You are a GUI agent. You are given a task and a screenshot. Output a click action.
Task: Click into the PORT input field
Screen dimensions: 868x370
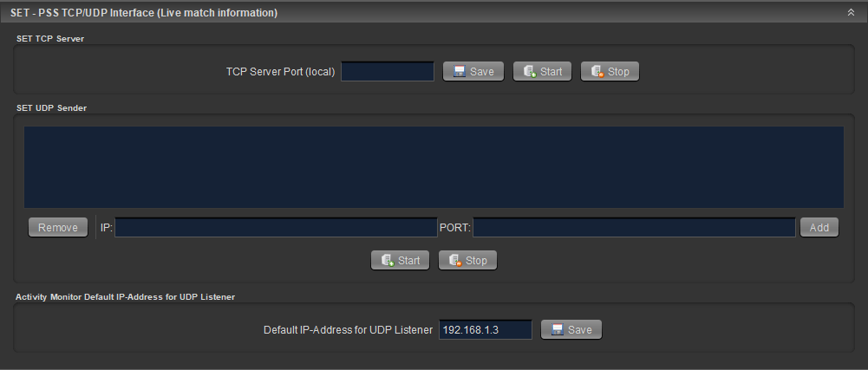click(x=633, y=228)
